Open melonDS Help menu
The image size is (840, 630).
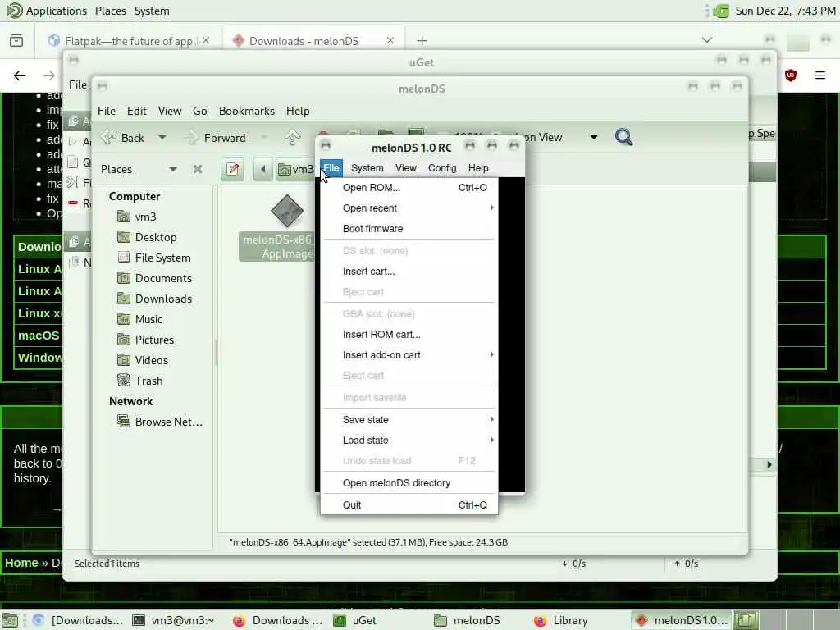[478, 167]
